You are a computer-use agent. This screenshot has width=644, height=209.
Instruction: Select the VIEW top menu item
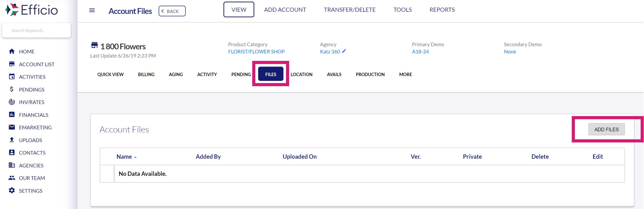click(239, 10)
